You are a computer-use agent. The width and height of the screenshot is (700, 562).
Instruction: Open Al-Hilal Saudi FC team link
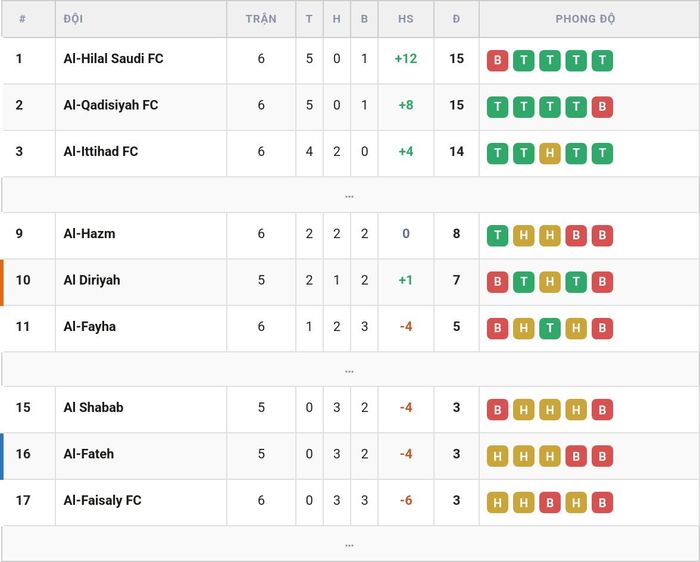coord(113,58)
